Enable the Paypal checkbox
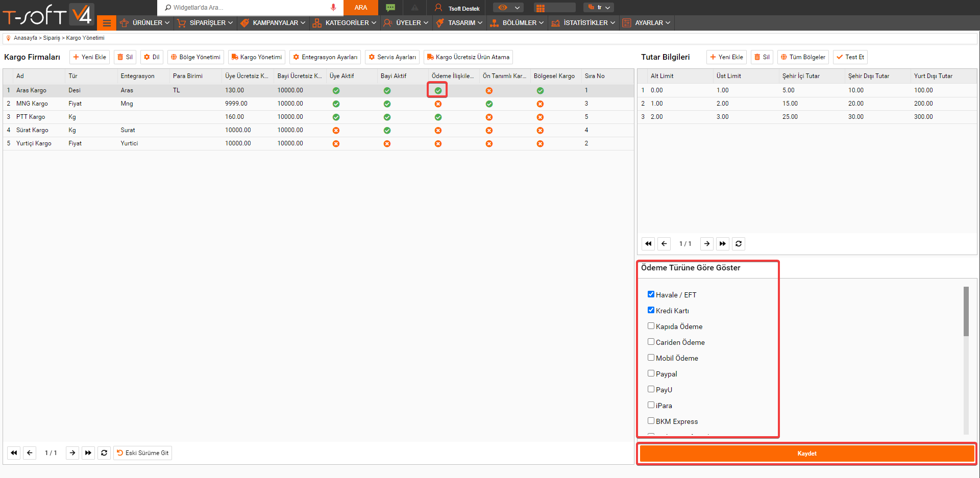 tap(651, 373)
